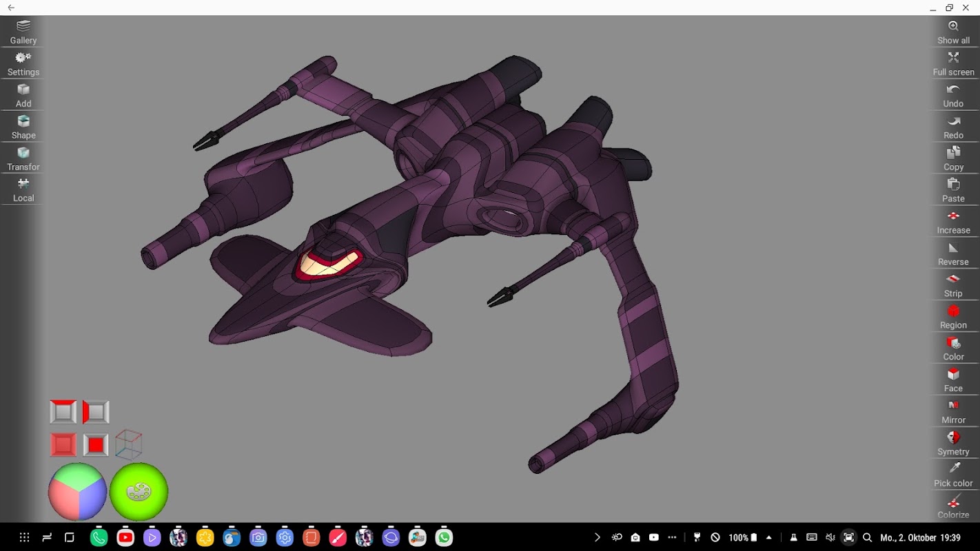Apply the Colorize tool
This screenshot has width=980, height=551.
[953, 506]
